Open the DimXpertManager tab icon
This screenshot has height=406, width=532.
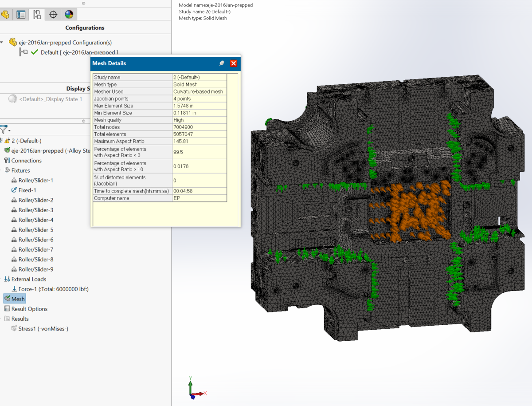point(53,14)
